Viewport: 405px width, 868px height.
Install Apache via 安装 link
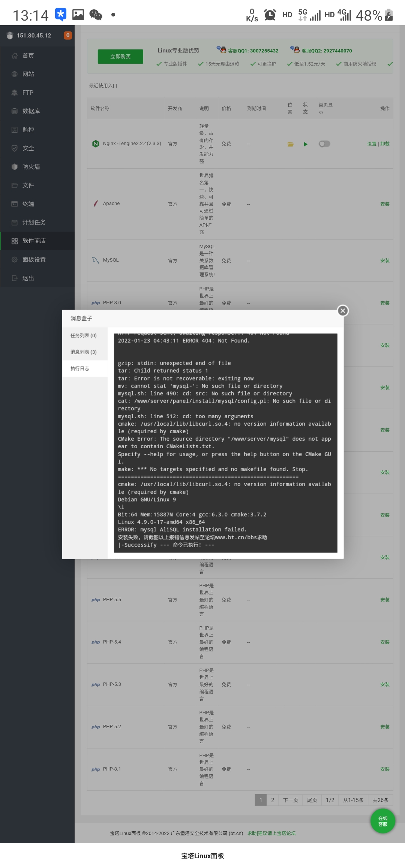[x=385, y=204]
